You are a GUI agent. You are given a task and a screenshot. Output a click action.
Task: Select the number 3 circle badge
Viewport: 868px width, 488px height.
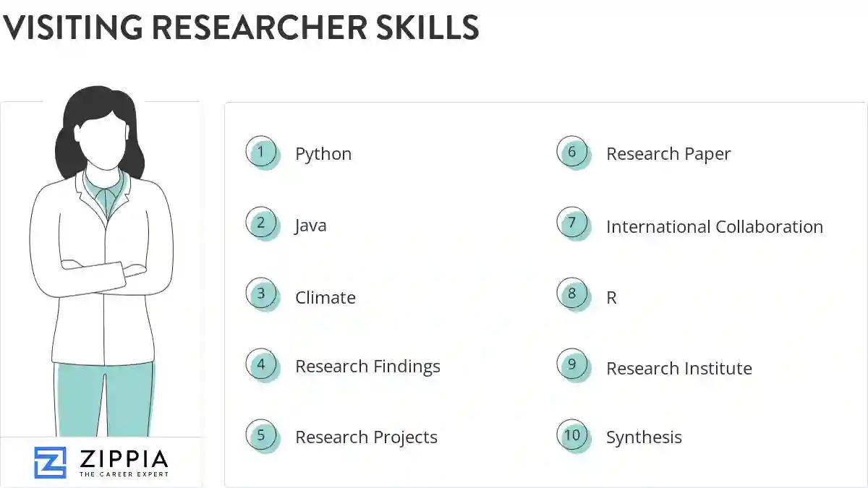(x=261, y=294)
